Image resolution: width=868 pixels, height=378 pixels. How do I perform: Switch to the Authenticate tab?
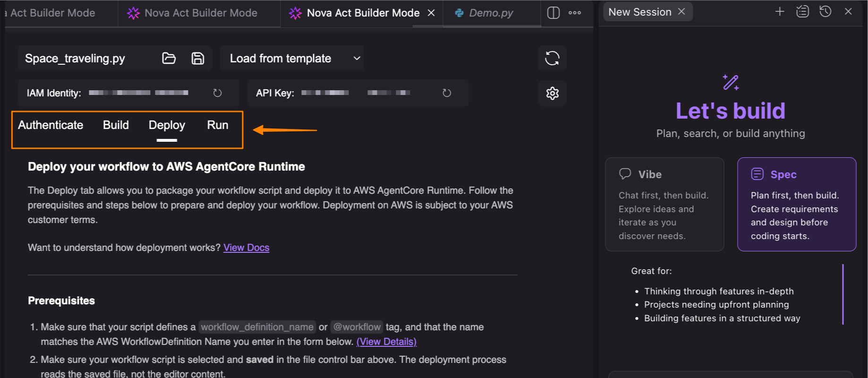point(51,125)
